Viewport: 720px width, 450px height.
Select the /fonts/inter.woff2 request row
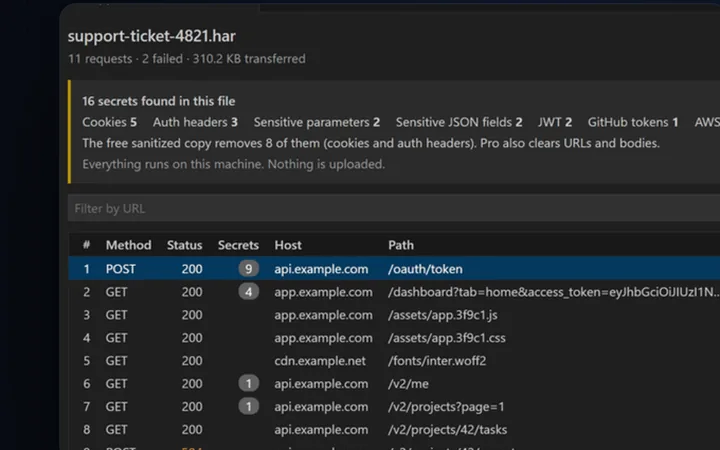point(394,360)
